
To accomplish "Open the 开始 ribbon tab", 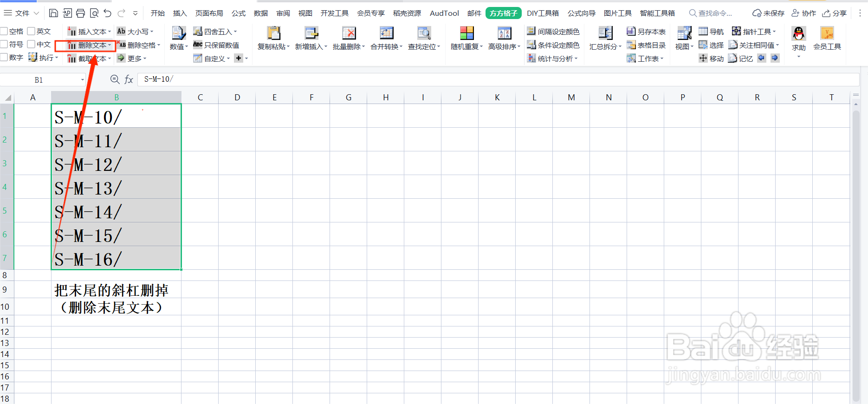I will 158,13.
